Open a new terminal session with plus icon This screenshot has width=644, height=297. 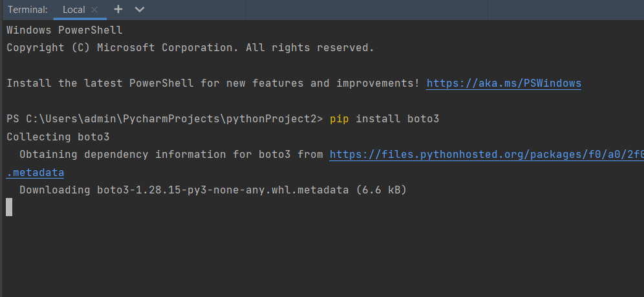click(118, 10)
